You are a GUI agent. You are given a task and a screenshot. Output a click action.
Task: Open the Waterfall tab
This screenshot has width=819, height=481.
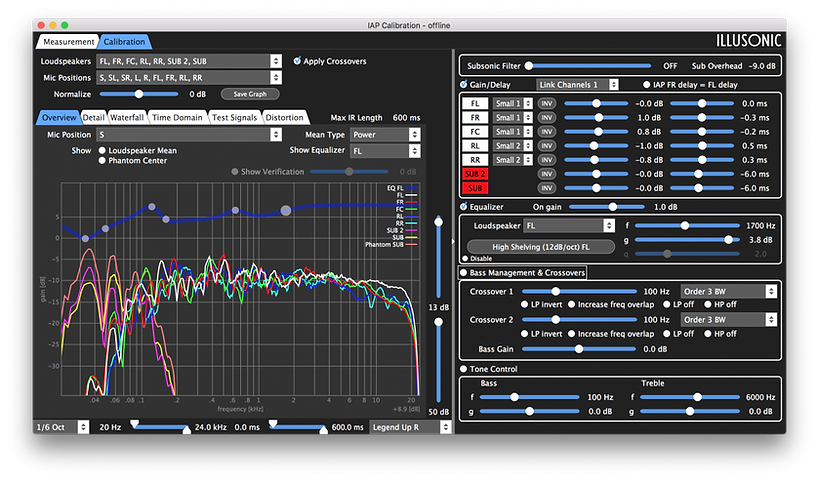(x=127, y=117)
